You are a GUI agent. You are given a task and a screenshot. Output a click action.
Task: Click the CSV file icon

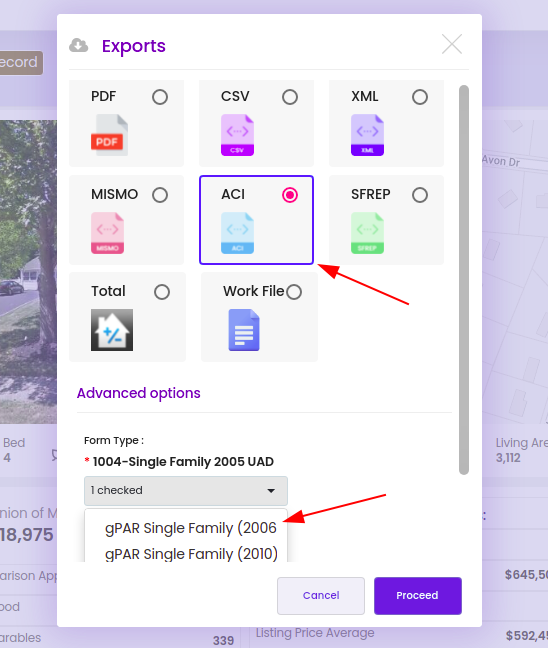pos(237,135)
